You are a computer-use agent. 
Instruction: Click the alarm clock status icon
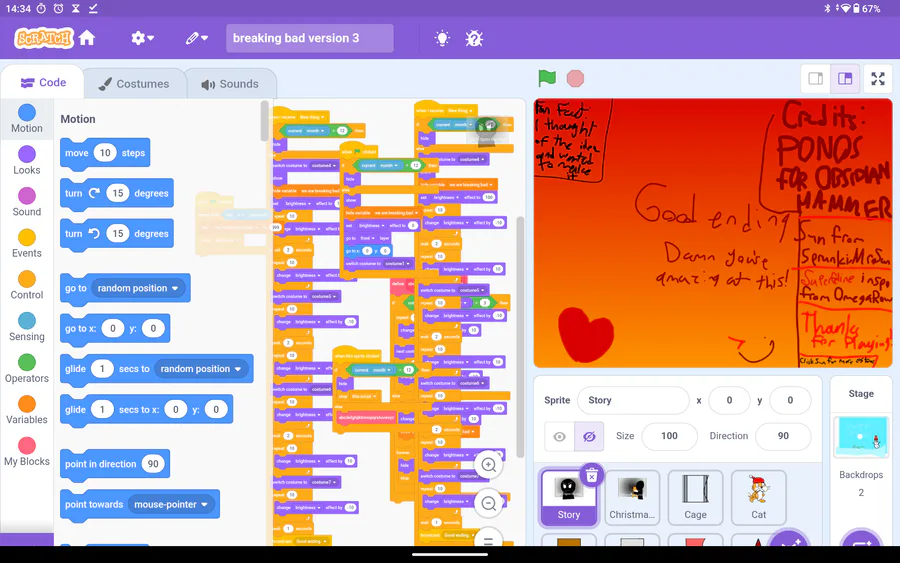(59, 9)
